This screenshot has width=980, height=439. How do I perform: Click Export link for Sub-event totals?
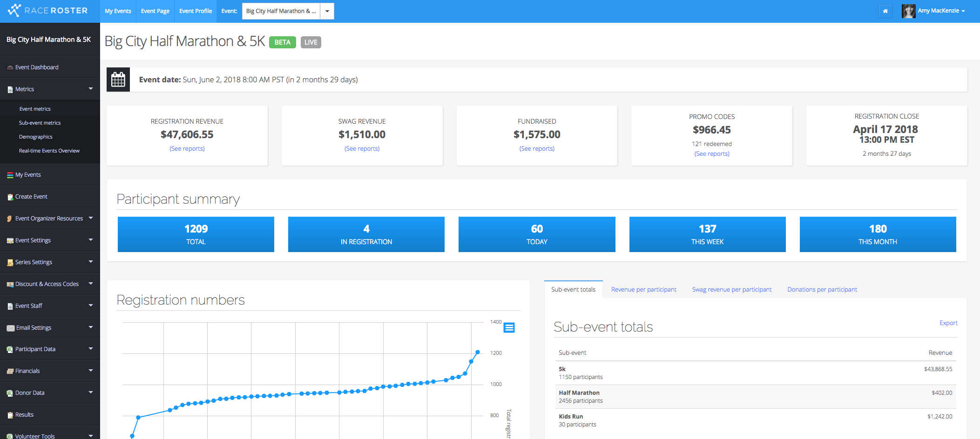[x=948, y=323]
